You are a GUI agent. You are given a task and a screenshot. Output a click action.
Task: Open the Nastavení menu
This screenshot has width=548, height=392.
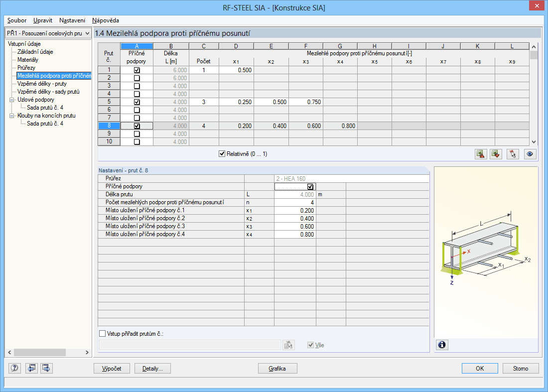[72, 20]
